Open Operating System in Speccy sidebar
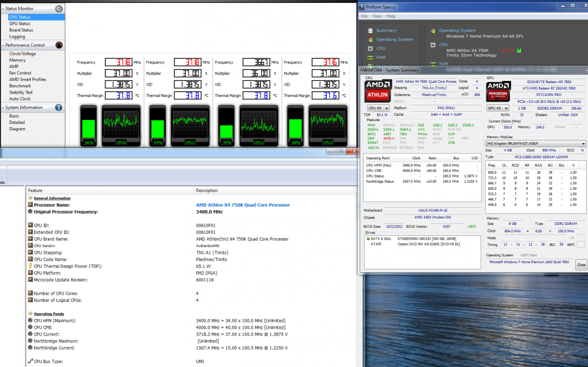This screenshot has height=367, width=588. (394, 40)
